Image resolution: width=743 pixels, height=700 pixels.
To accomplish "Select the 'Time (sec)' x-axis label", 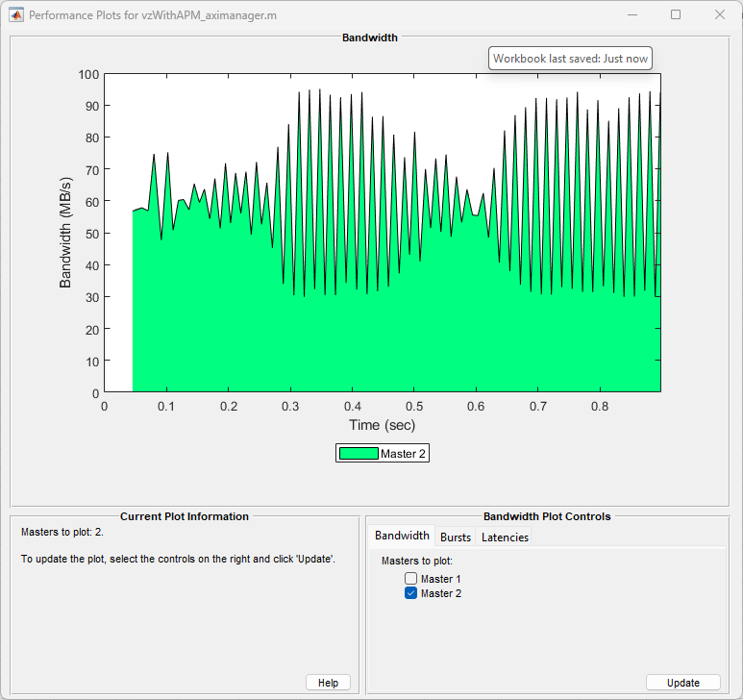I will tap(382, 425).
